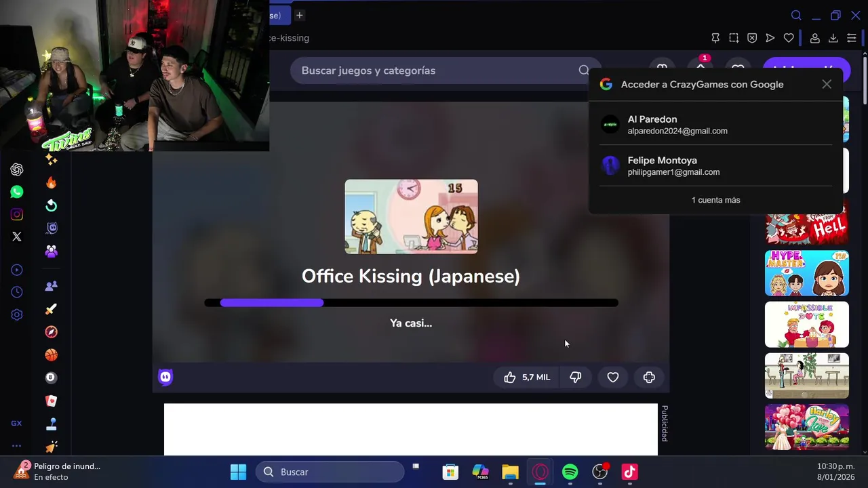Click the Buscar juegos y categorías search field
This screenshot has height=488, width=868.
[x=446, y=70]
